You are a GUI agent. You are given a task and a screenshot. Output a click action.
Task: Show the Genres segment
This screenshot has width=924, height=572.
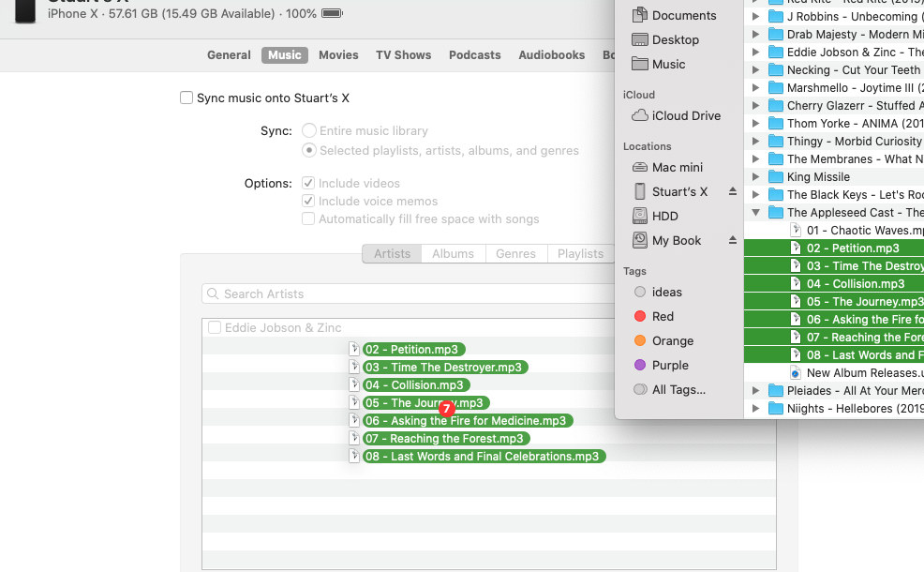pos(515,253)
